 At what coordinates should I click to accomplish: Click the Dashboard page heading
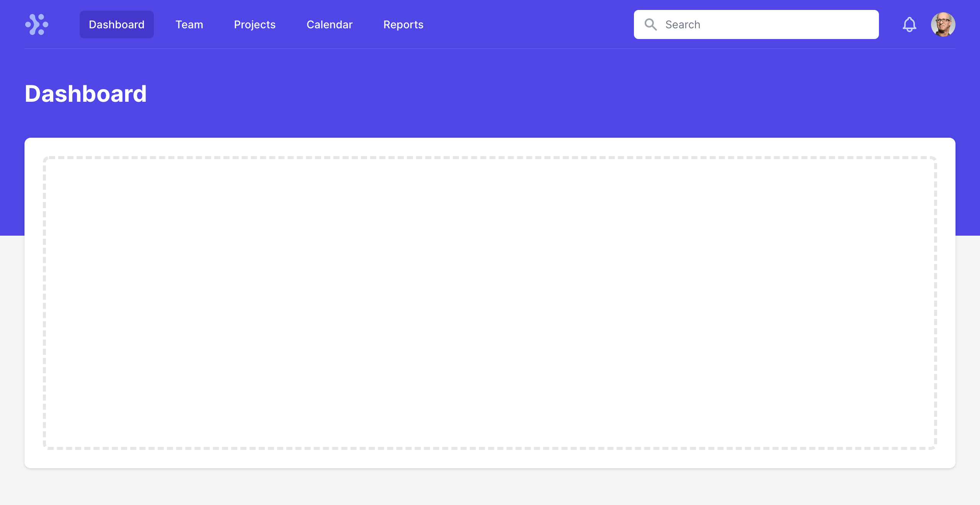(86, 94)
